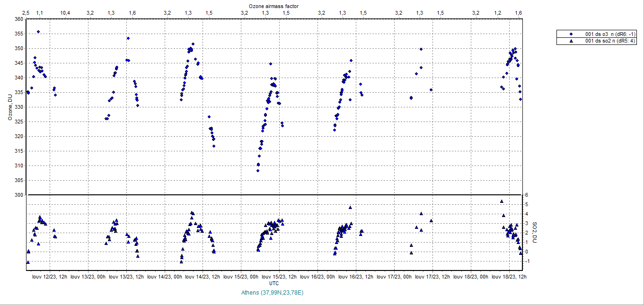Select the "001 ds so2 n (dR5: 4)" legend label
Image resolution: width=644 pixels, height=305 pixels.
coord(610,41)
